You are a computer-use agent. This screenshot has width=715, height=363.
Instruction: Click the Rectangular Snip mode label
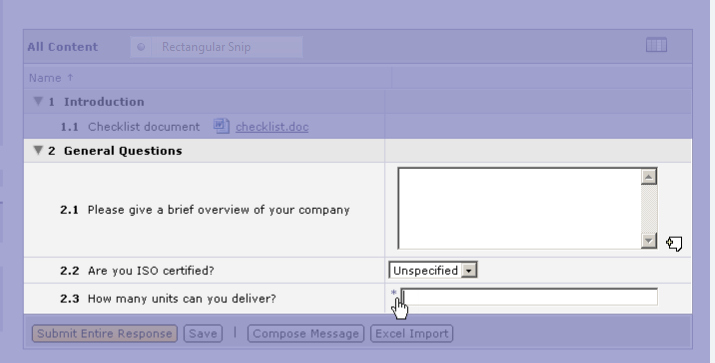tap(206, 47)
